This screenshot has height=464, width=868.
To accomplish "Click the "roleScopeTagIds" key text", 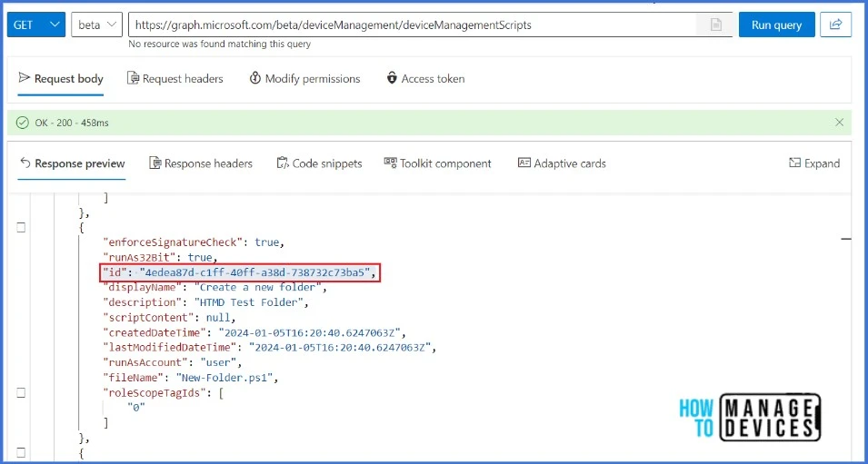I will tap(155, 392).
